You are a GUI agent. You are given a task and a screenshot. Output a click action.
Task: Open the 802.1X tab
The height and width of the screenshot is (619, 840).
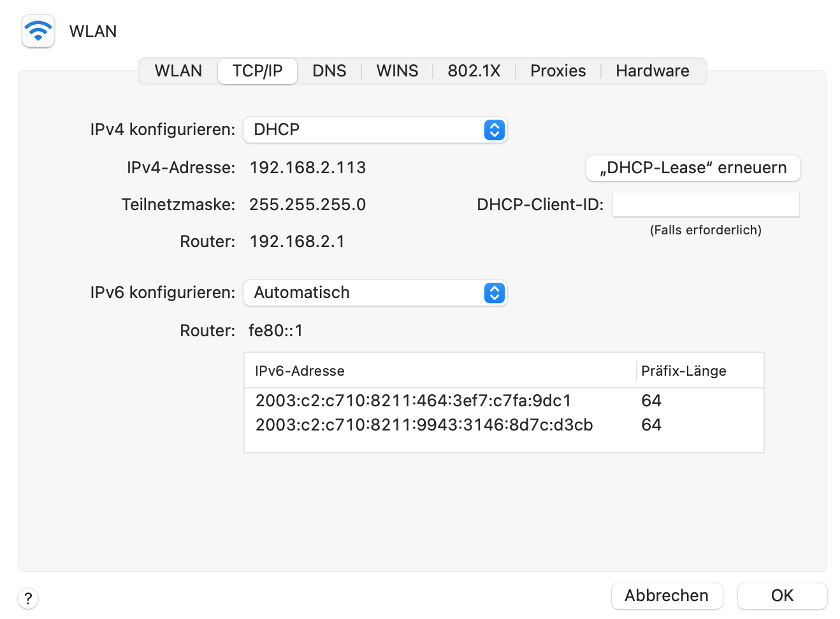pos(474,71)
